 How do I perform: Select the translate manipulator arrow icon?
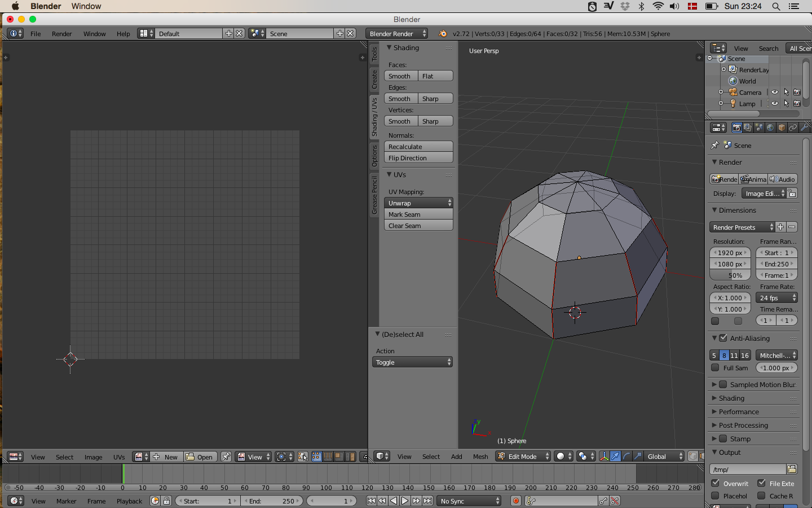(x=615, y=456)
